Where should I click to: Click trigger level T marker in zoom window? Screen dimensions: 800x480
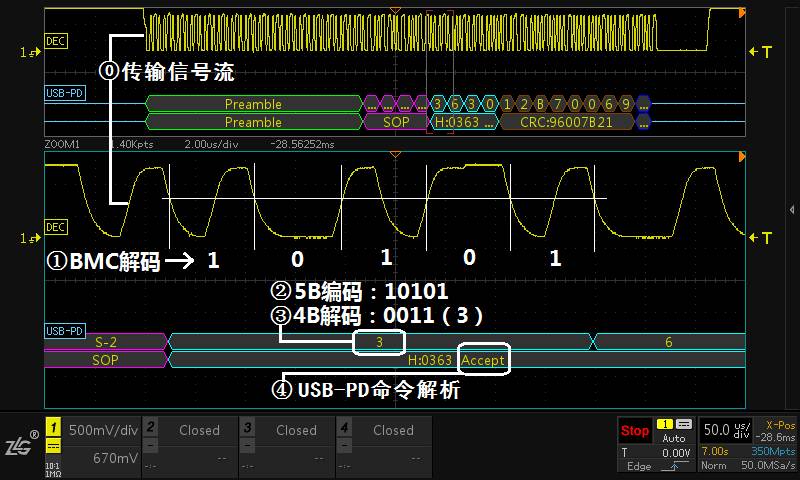click(761, 238)
